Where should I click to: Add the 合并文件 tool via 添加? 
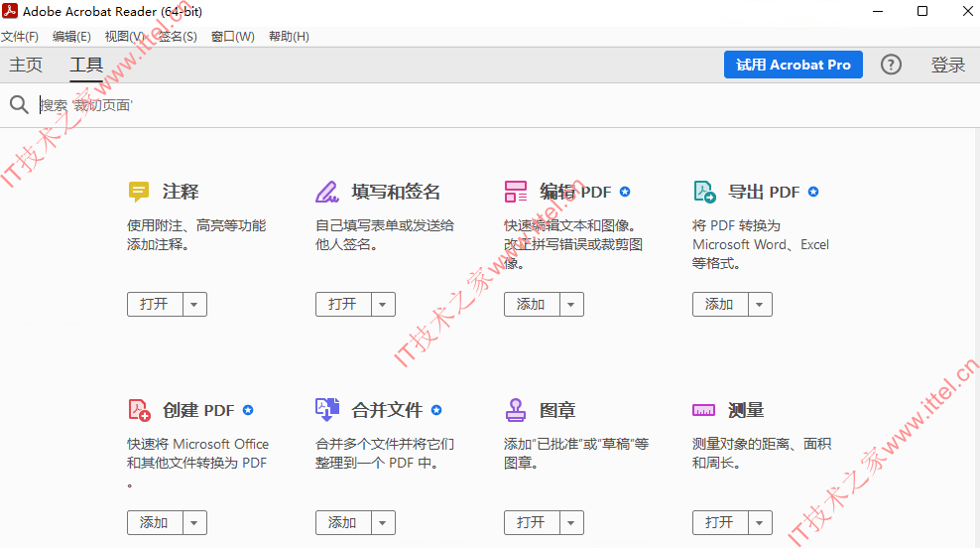[343, 523]
